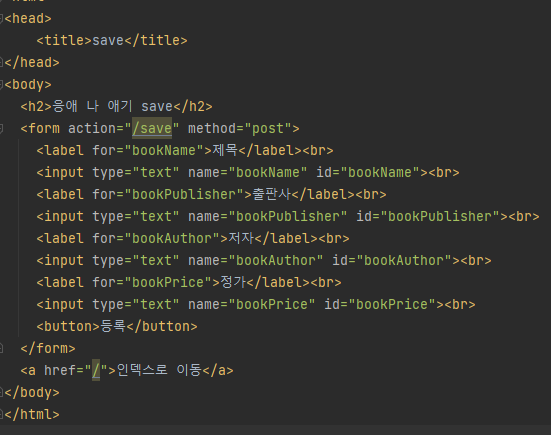Click the label text "출판사"
The height and width of the screenshot is (435, 551).
[272, 194]
